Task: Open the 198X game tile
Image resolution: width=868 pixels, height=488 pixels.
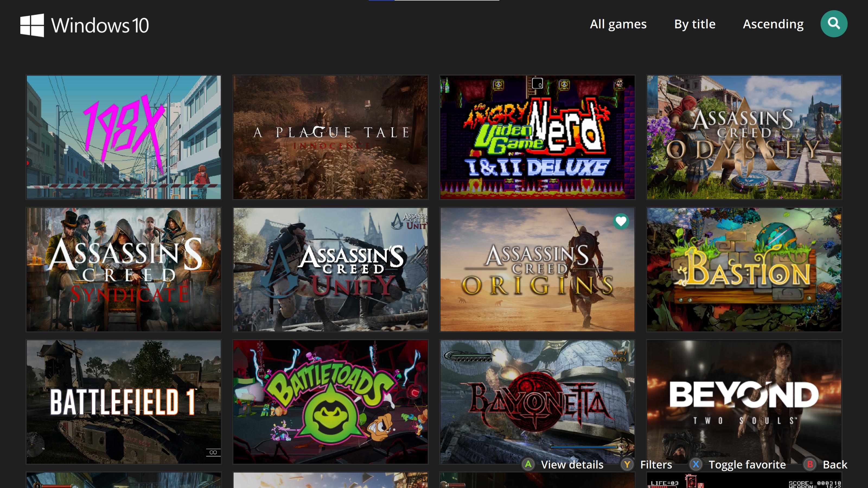Action: click(x=124, y=137)
